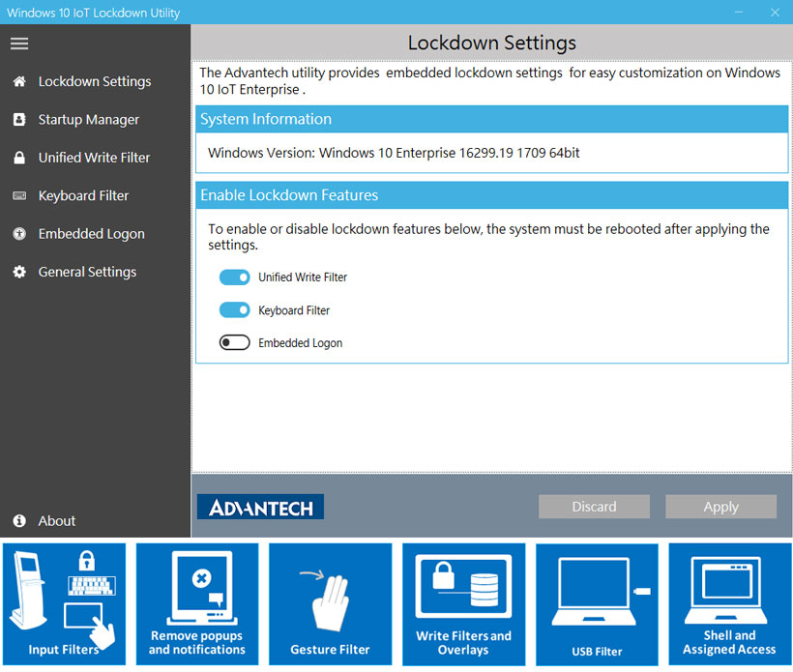
Task: Click the Embedded Logon person icon
Action: point(19,234)
